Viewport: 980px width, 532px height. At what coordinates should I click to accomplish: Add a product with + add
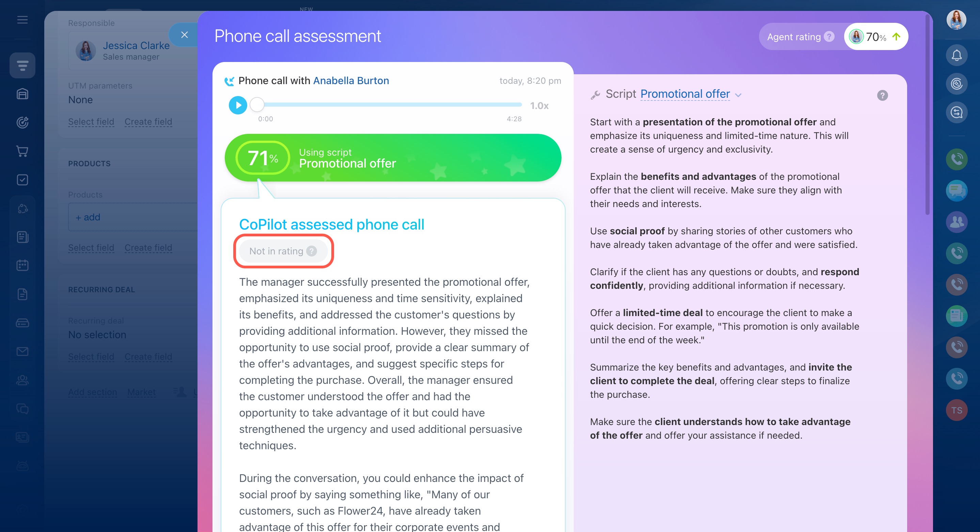coord(88,217)
